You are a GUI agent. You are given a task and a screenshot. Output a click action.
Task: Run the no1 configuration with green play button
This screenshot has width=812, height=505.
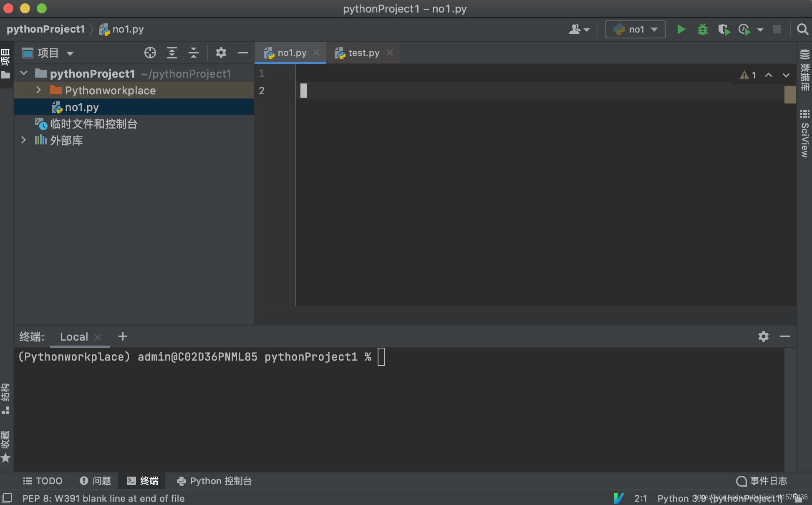[x=681, y=30]
